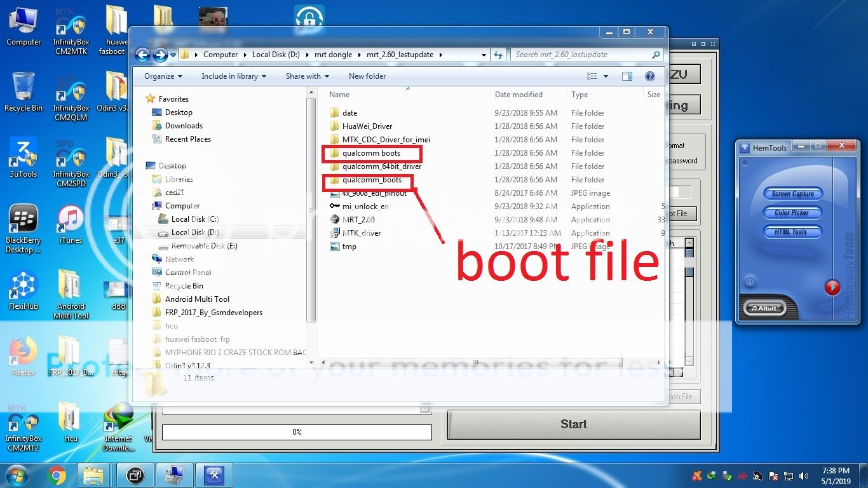Click the 3uTools desktop icon
This screenshot has width=868, height=488.
click(x=24, y=158)
